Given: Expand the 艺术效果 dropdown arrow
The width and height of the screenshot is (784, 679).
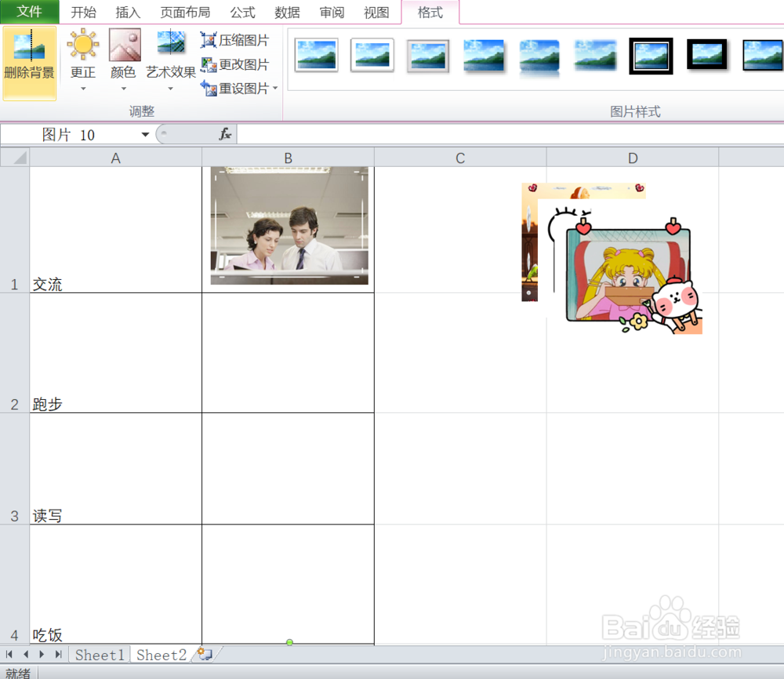Looking at the screenshot, I should [170, 89].
